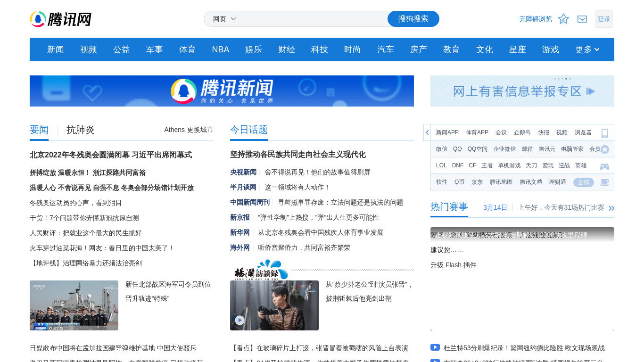Open 央视新闻 source link

coord(243,173)
